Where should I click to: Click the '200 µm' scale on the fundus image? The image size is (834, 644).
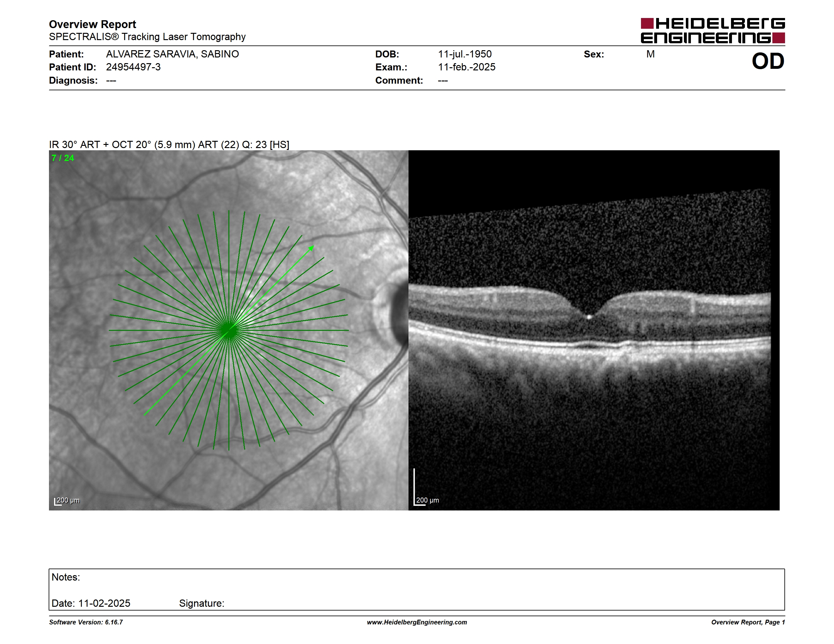pos(67,501)
